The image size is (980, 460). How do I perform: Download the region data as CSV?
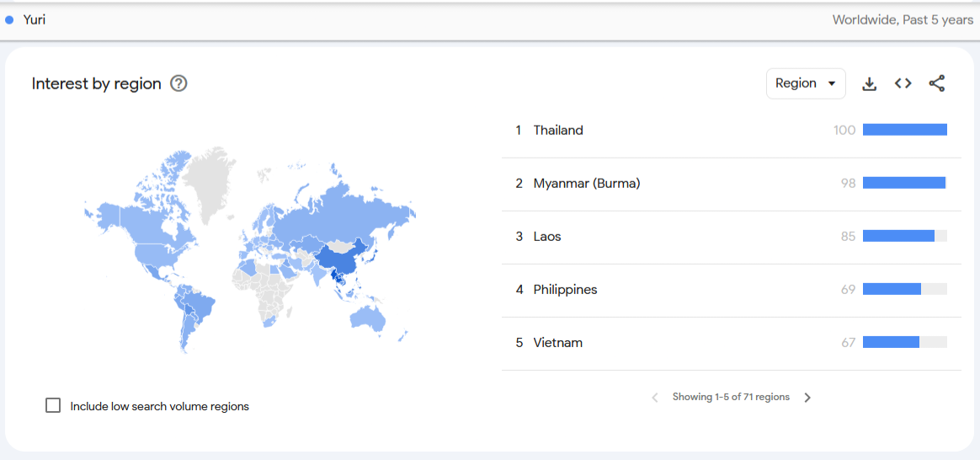(870, 83)
